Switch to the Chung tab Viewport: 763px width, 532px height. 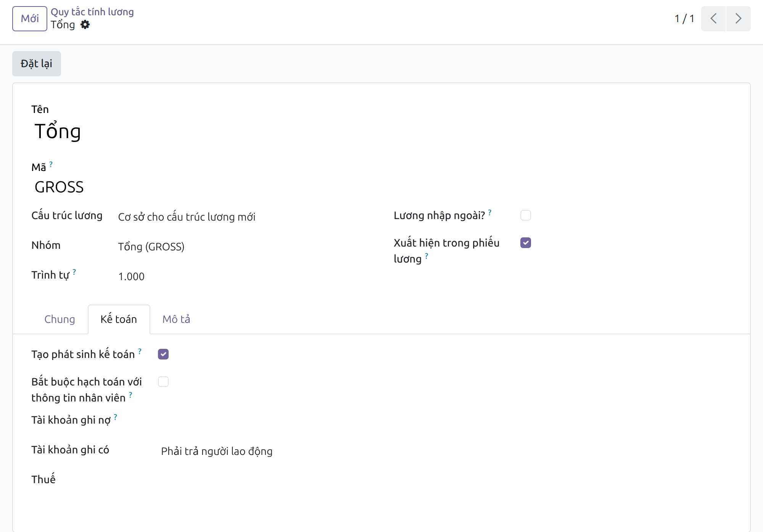[60, 319]
